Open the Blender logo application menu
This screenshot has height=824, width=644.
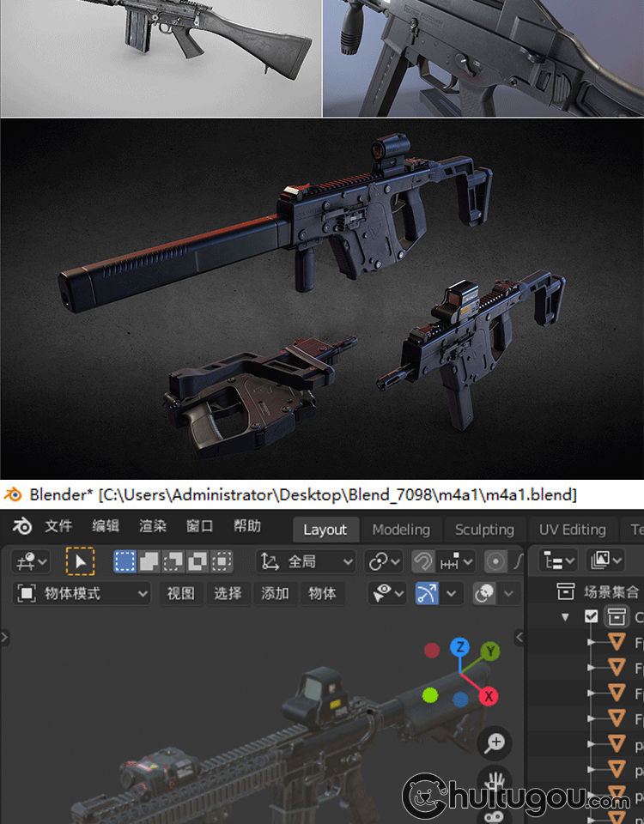coord(21,526)
